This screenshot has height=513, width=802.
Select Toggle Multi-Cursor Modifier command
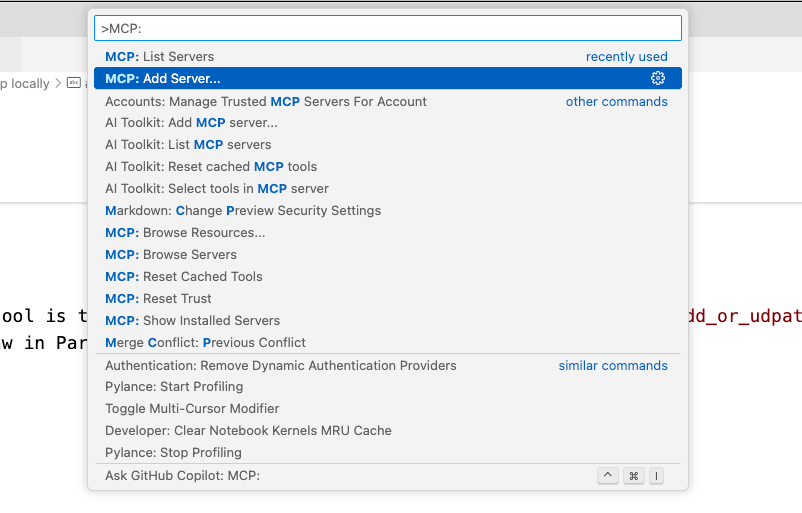coord(388,409)
